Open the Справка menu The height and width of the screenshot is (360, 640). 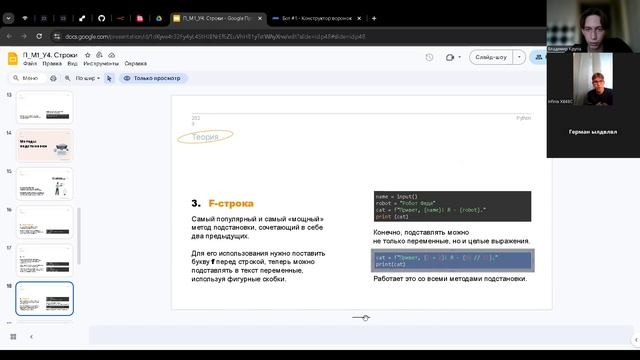click(x=136, y=64)
